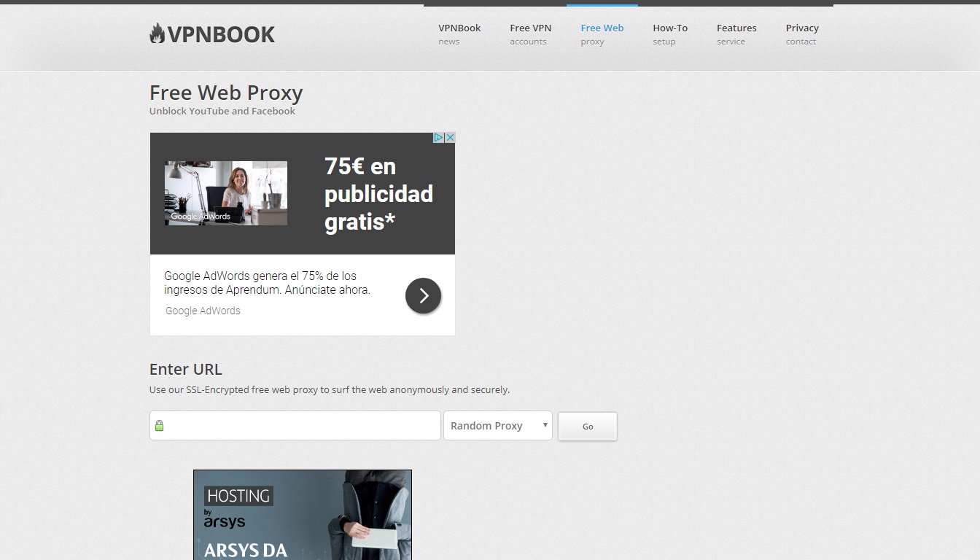
Task: Navigate to Features service
Action: [x=736, y=34]
